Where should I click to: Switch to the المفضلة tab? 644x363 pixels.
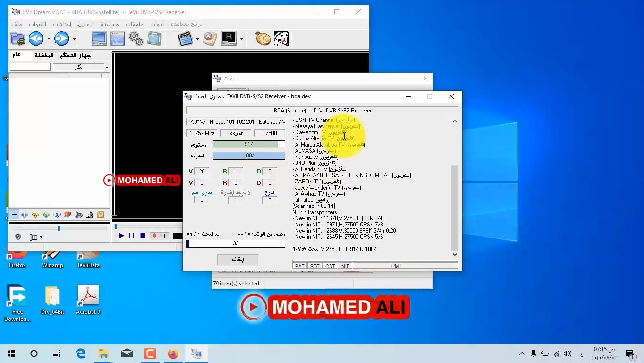(x=44, y=55)
